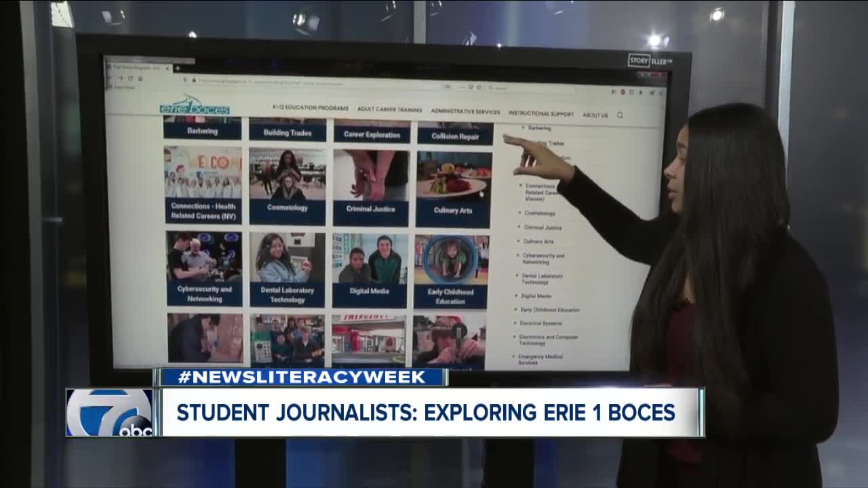This screenshot has width=868, height=488.
Task: Expand Cybersecurity and Networking sidebar arrow
Action: point(517,256)
